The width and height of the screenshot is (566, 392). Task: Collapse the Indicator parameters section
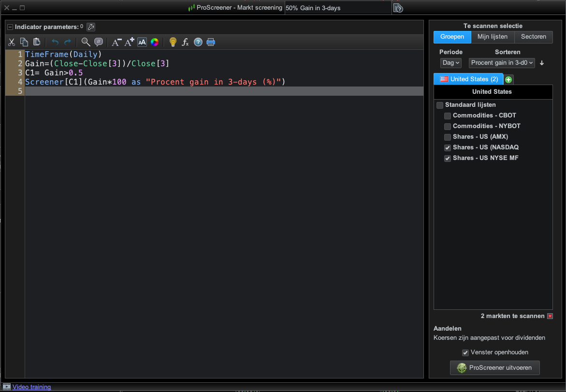10,27
